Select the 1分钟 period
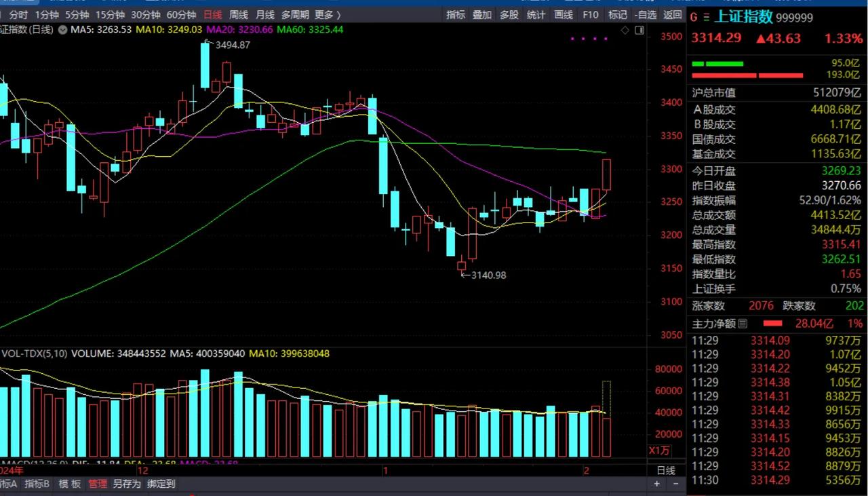 pos(46,14)
